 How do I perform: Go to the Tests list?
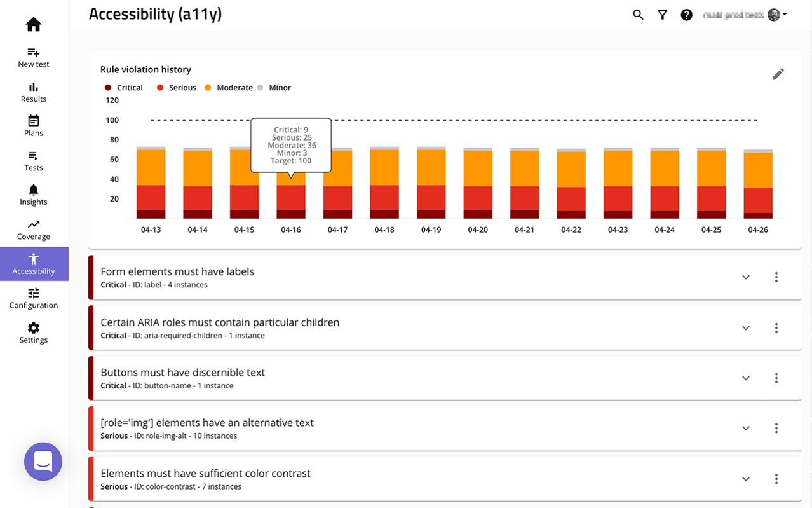coord(33,161)
